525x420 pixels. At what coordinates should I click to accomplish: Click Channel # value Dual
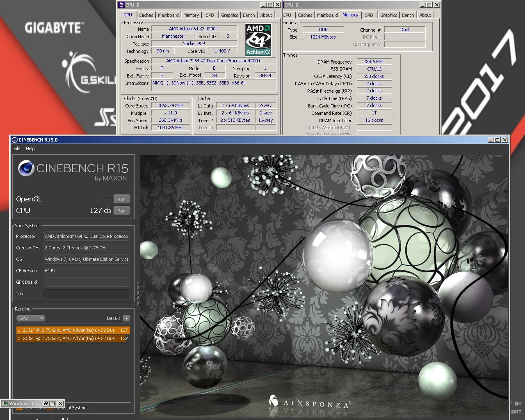coord(405,30)
